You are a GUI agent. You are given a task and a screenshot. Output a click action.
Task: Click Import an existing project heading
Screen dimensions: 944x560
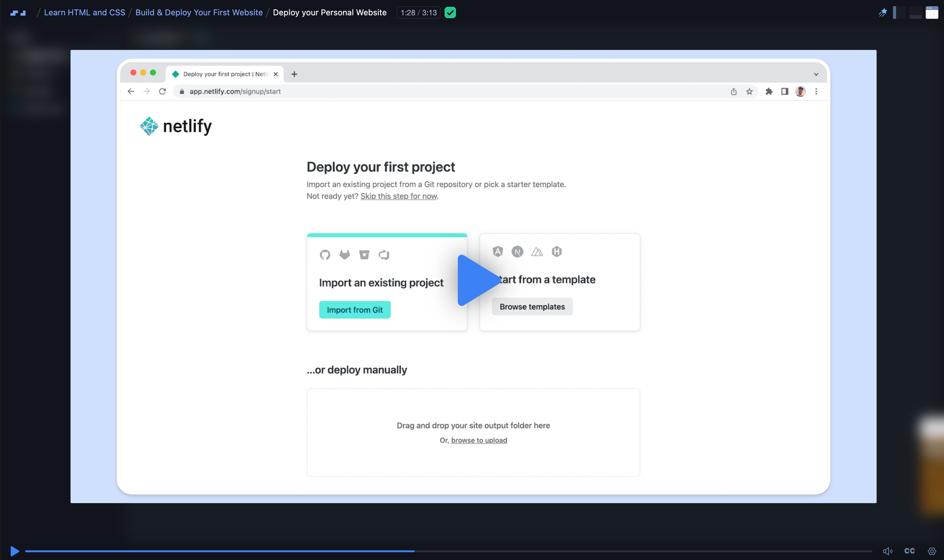381,283
